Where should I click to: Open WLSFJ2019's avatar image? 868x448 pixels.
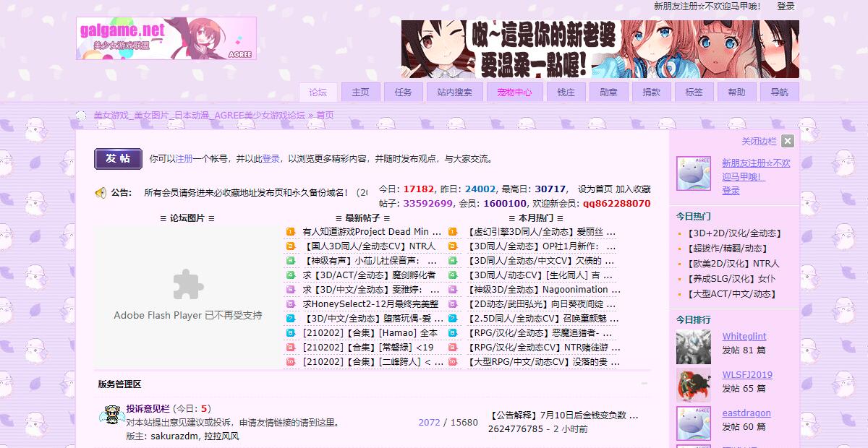tap(694, 385)
